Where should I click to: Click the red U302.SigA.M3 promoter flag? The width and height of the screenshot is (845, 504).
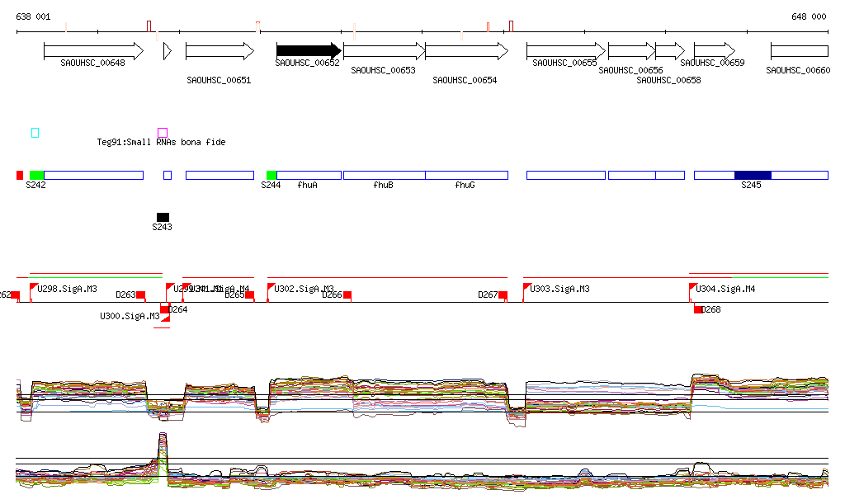click(x=271, y=287)
